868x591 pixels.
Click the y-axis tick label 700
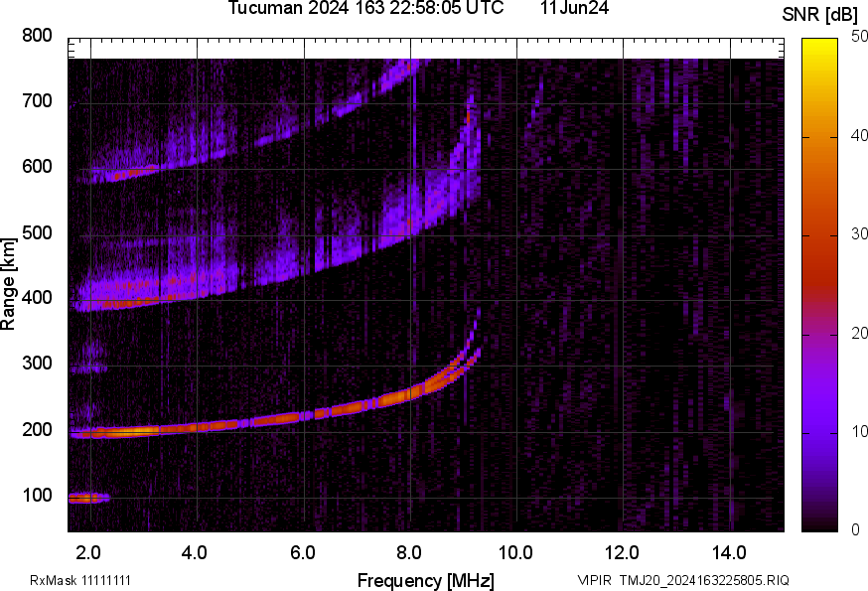(37, 100)
